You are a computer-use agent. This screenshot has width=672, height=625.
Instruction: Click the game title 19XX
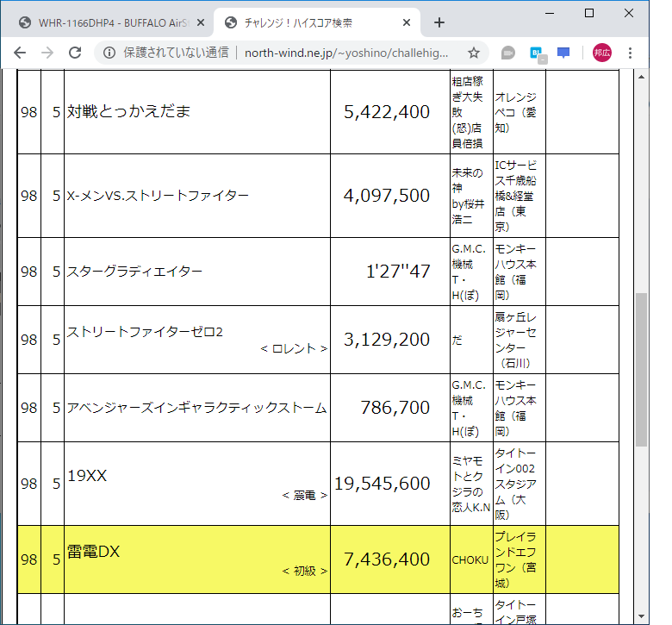point(87,476)
